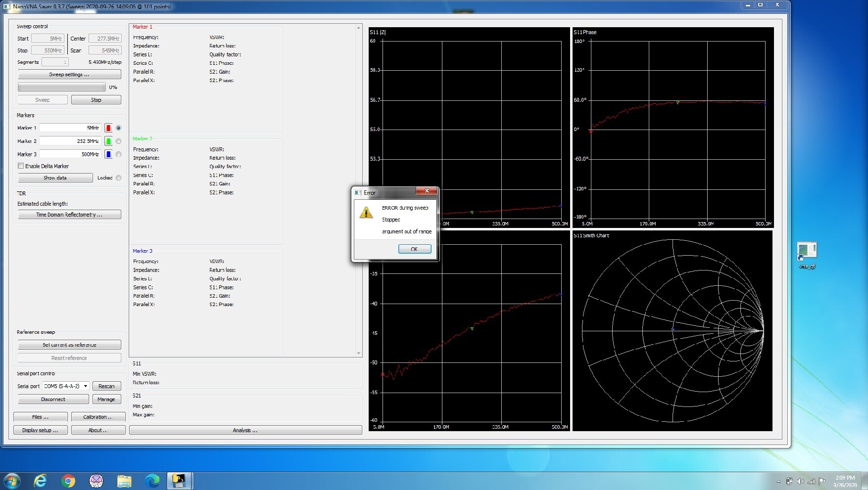Open Sweep settings dialog
The width and height of the screenshot is (868, 490).
[x=69, y=75]
